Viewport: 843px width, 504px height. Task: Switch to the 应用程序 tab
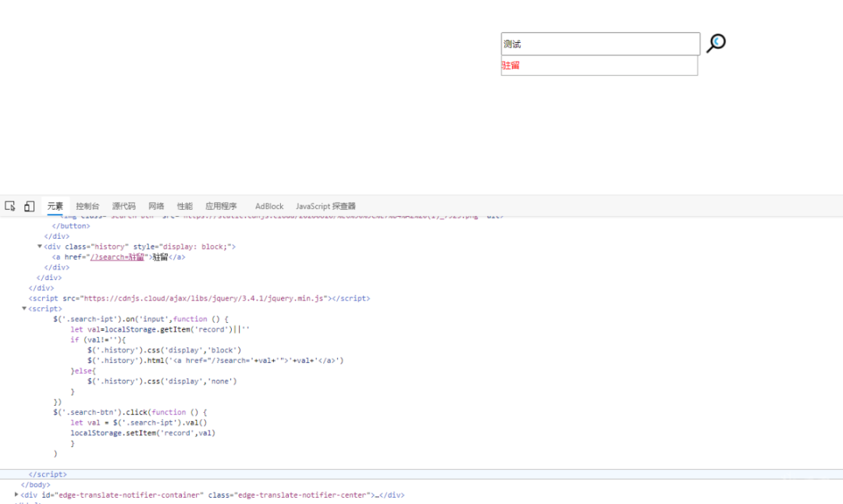221,206
